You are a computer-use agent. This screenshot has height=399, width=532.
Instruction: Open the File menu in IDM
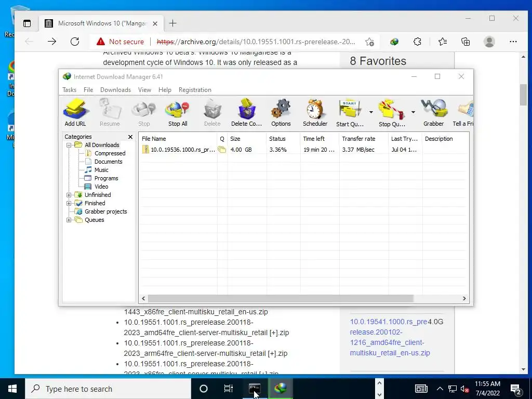pyautogui.click(x=88, y=90)
